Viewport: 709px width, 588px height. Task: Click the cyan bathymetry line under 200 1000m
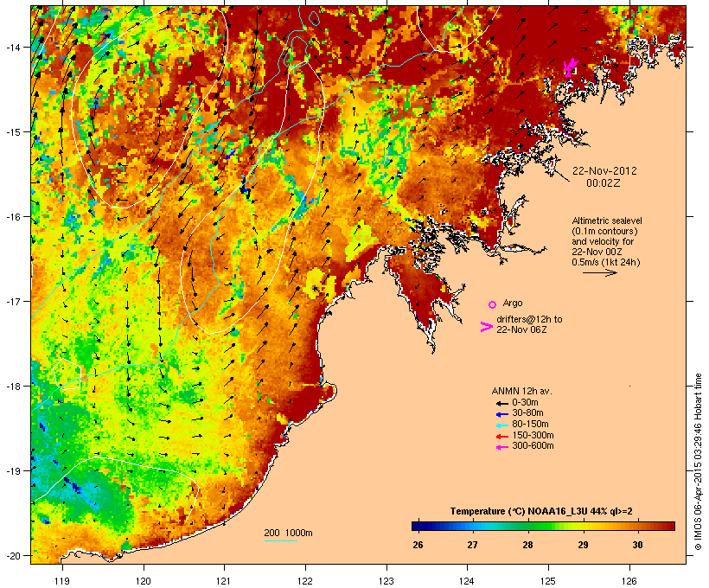point(281,540)
